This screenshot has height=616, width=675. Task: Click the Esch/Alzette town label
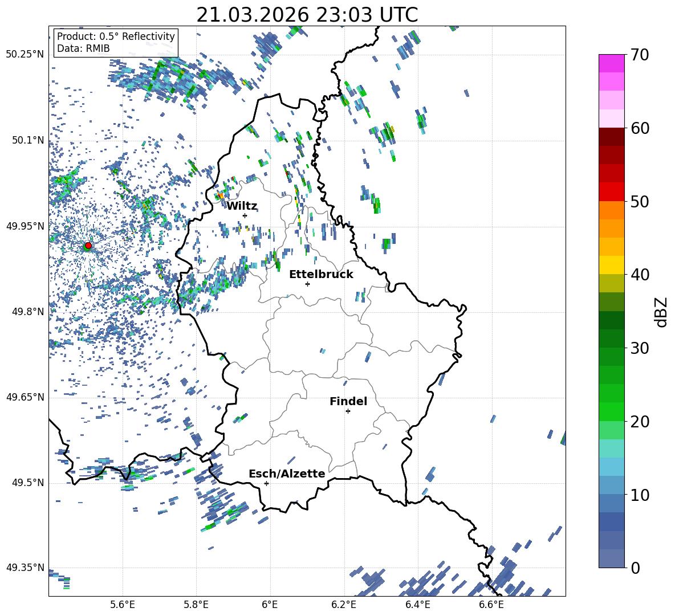(287, 474)
